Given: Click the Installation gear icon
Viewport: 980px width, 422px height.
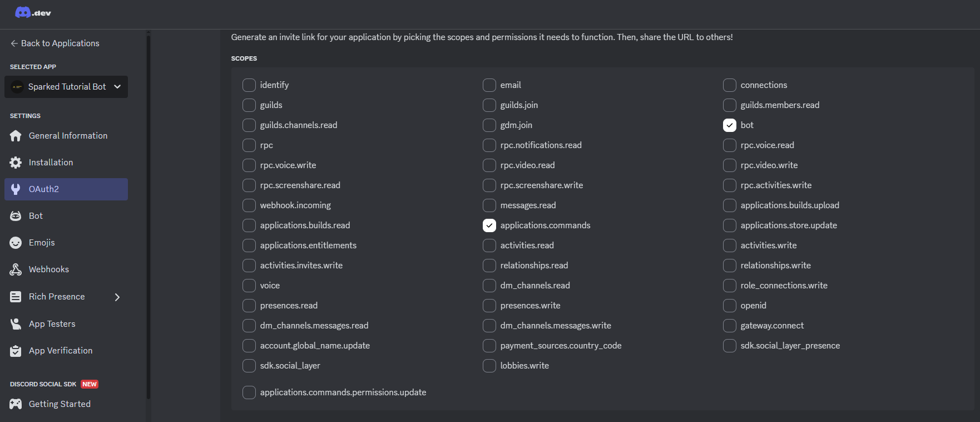Looking at the screenshot, I should pos(16,163).
